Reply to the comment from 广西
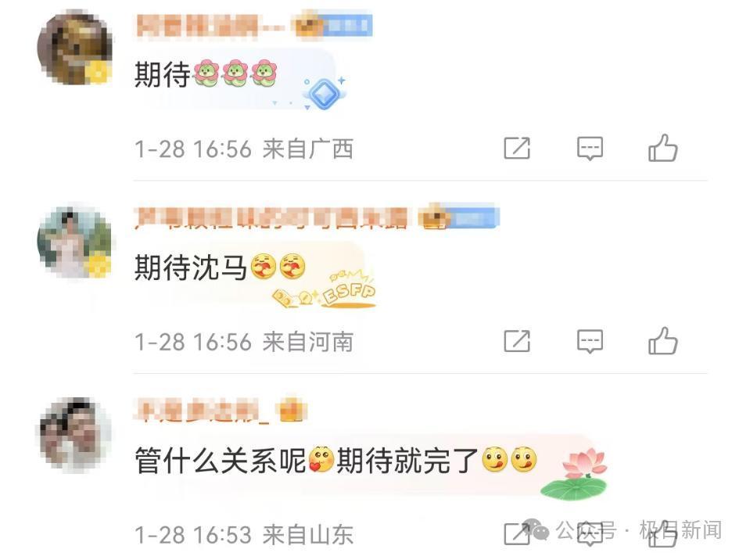 click(x=590, y=148)
